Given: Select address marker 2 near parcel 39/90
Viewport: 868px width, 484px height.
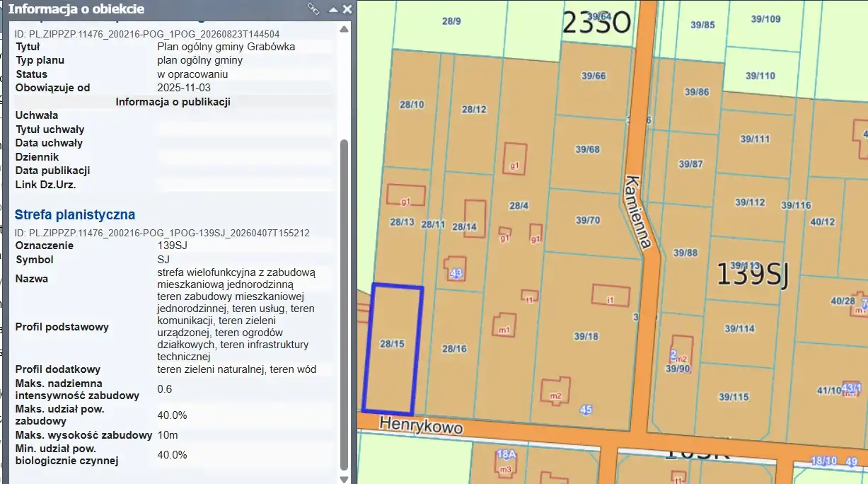Looking at the screenshot, I should tap(673, 354).
